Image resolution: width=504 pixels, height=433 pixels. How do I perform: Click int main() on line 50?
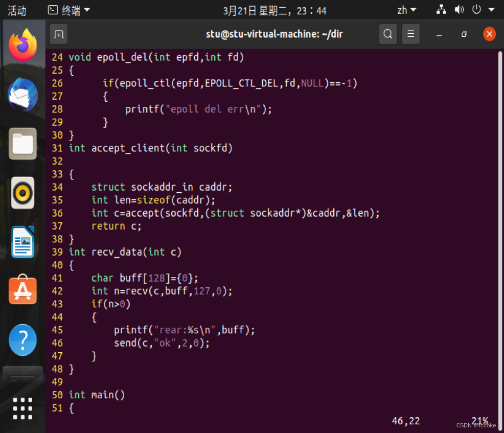[x=97, y=395]
